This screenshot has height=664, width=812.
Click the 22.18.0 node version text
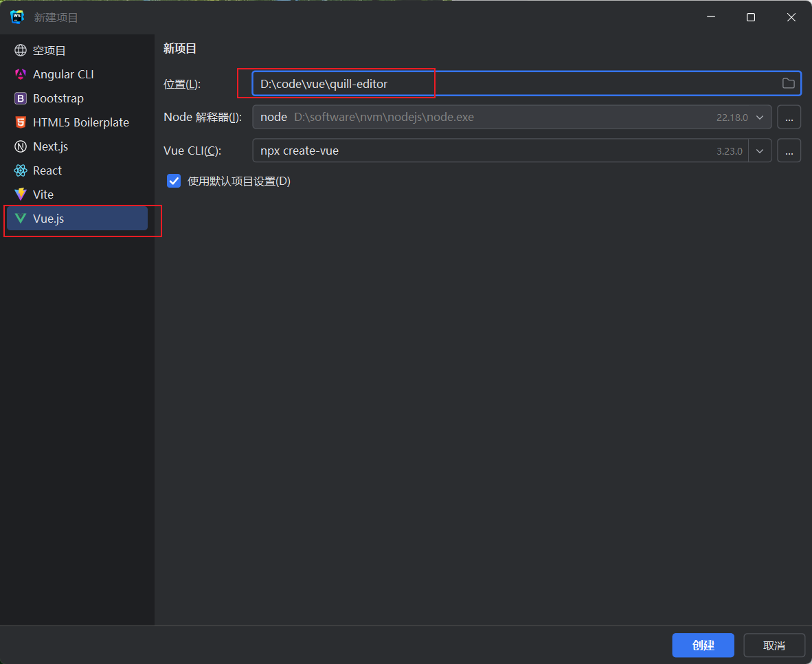[732, 118]
